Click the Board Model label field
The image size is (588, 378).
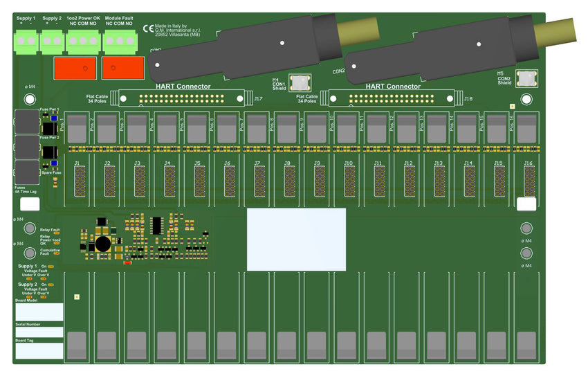pos(39,312)
